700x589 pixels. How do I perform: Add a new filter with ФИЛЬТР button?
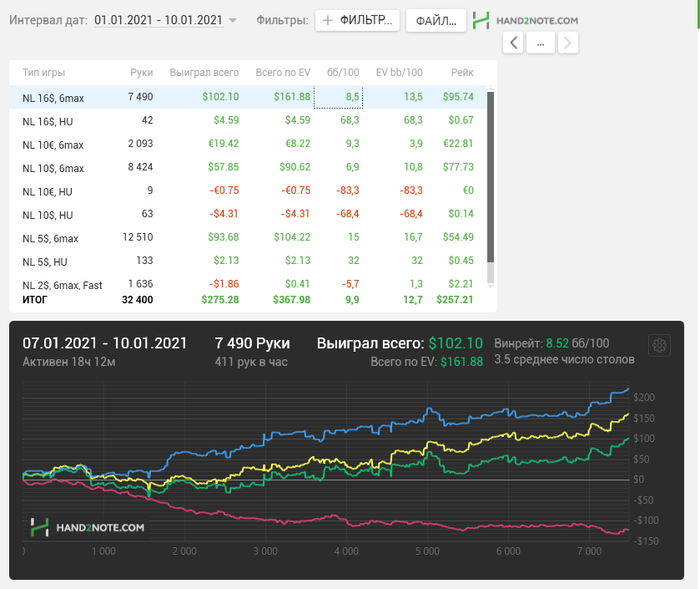(357, 21)
